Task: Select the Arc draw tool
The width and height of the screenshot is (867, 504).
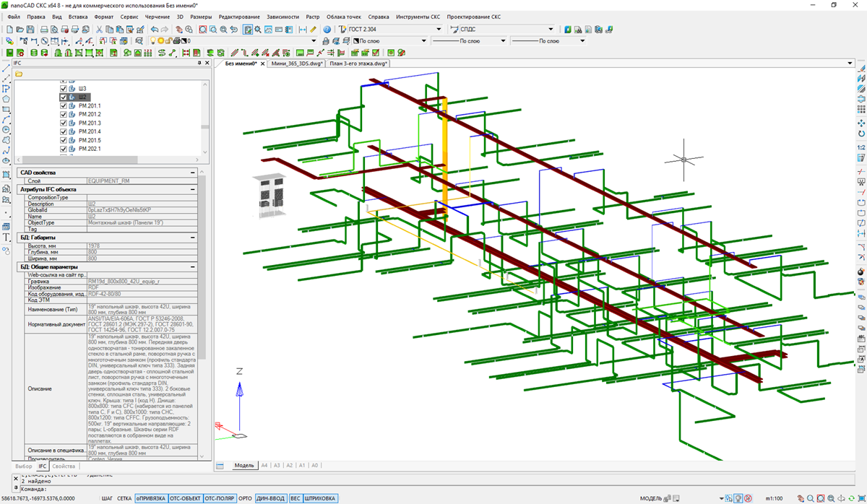Action: point(6,119)
